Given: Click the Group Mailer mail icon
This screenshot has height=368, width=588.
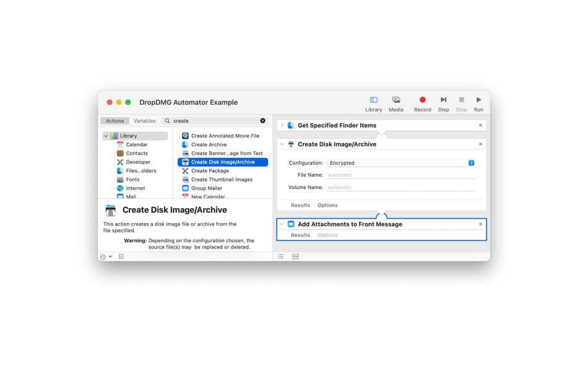Looking at the screenshot, I should point(185,188).
